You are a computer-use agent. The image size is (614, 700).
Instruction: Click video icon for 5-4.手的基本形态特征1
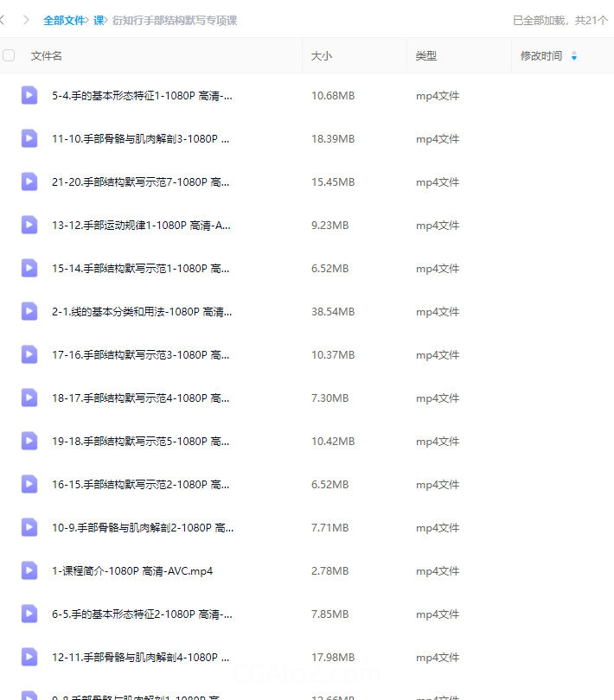coord(29,95)
